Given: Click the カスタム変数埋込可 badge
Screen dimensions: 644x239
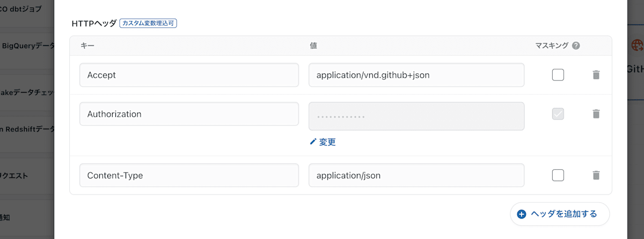Looking at the screenshot, I should point(148,24).
